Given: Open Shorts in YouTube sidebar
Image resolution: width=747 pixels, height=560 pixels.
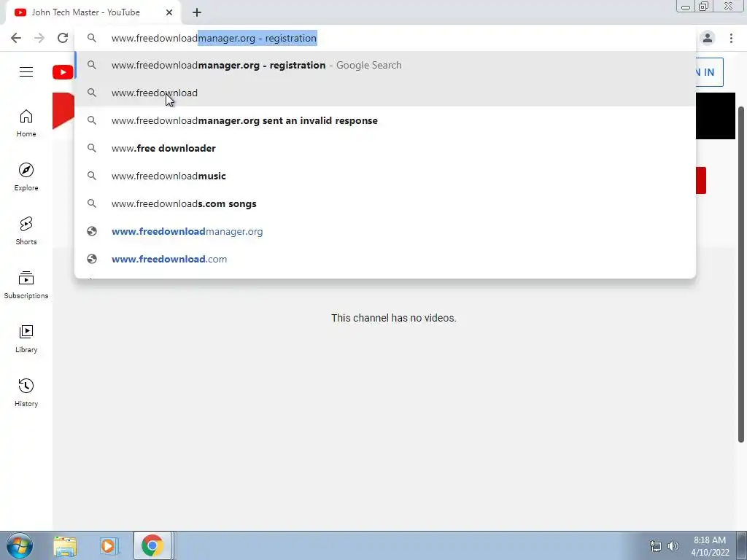Looking at the screenshot, I should [26, 231].
